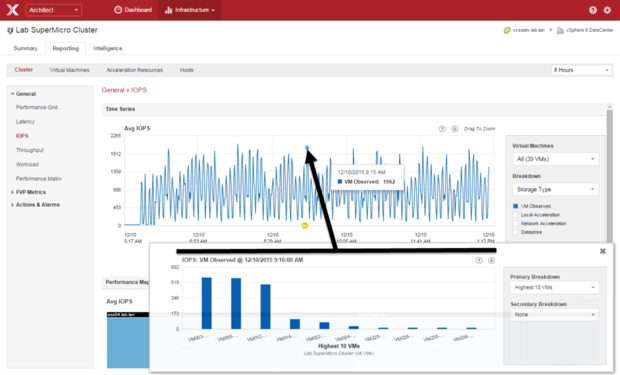Click the General breadcrumb link
620x375 pixels.
coord(113,90)
